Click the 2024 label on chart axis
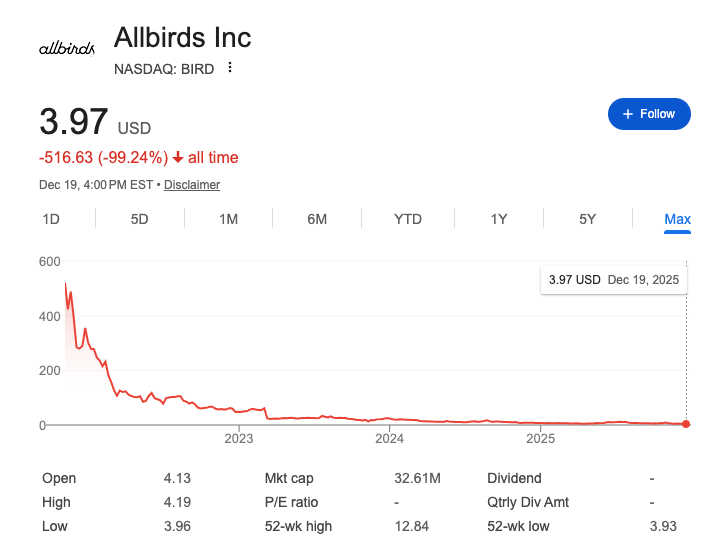The width and height of the screenshot is (705, 556). [389, 438]
